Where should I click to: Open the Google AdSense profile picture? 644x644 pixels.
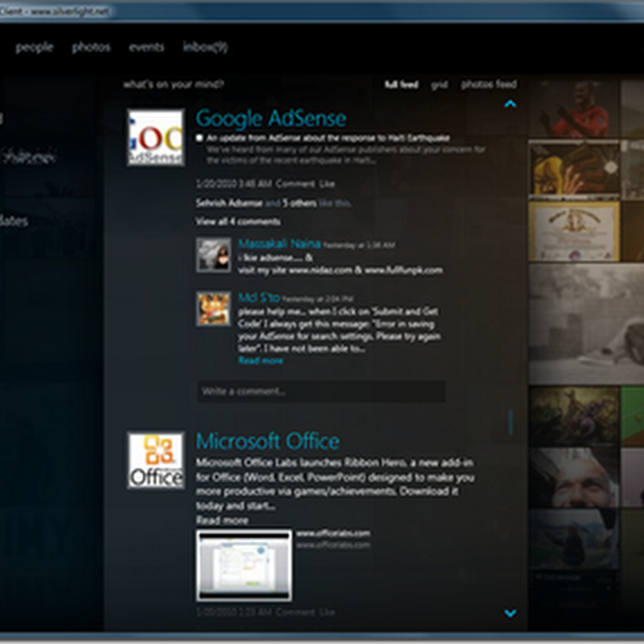[155, 138]
